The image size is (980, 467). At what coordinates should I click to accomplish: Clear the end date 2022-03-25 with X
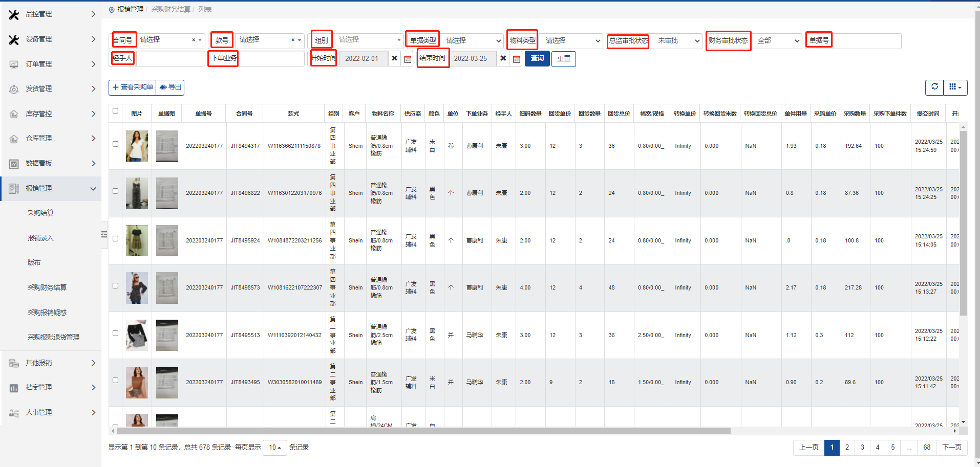tap(503, 58)
